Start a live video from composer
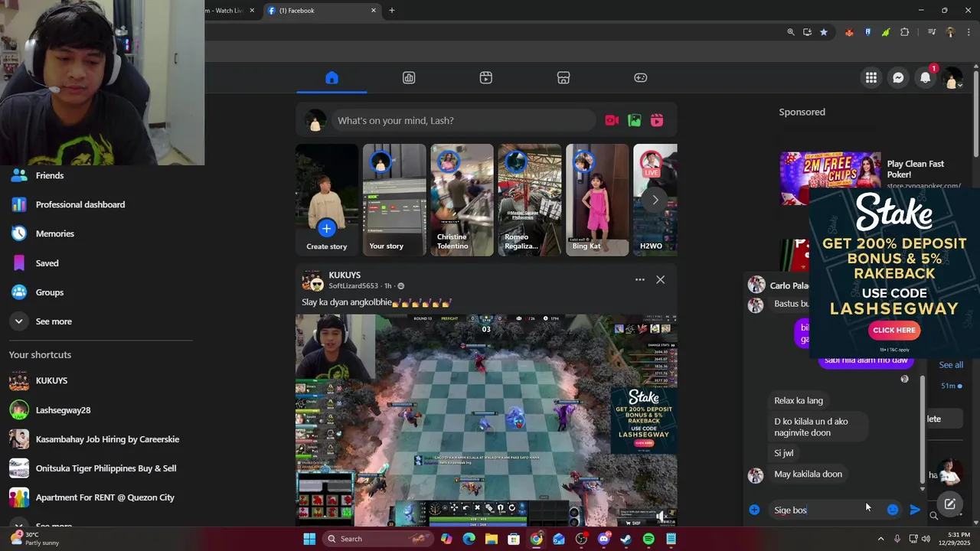The image size is (980, 551). coord(612,120)
